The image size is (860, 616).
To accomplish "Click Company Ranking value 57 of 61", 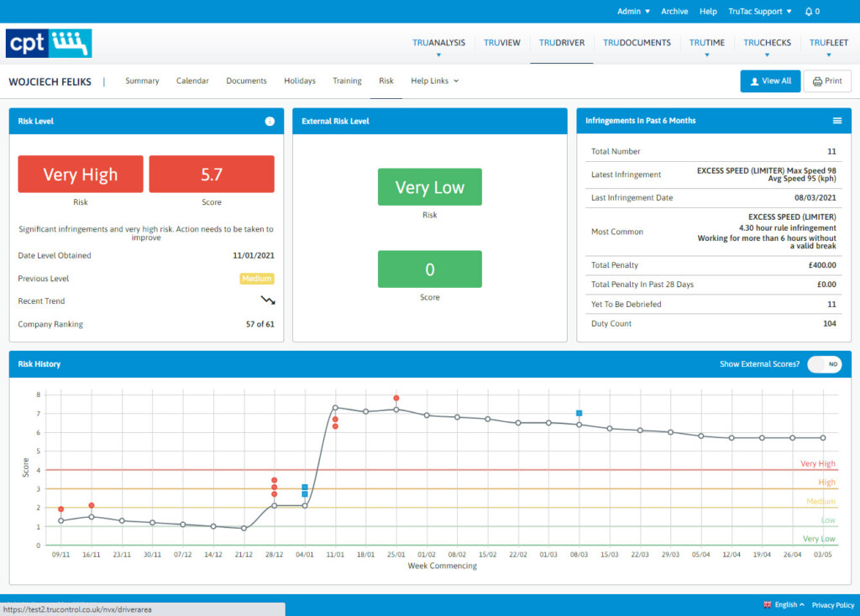I will coord(260,324).
